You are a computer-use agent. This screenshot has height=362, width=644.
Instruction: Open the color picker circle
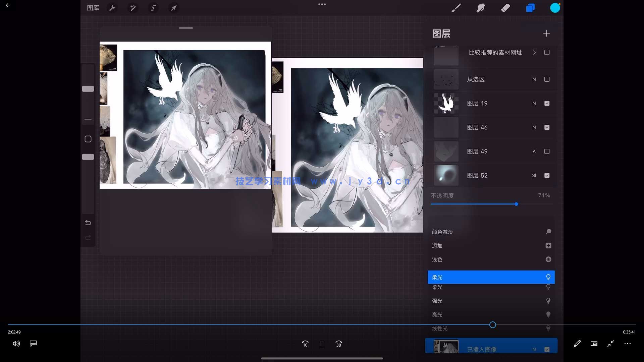pos(555,8)
